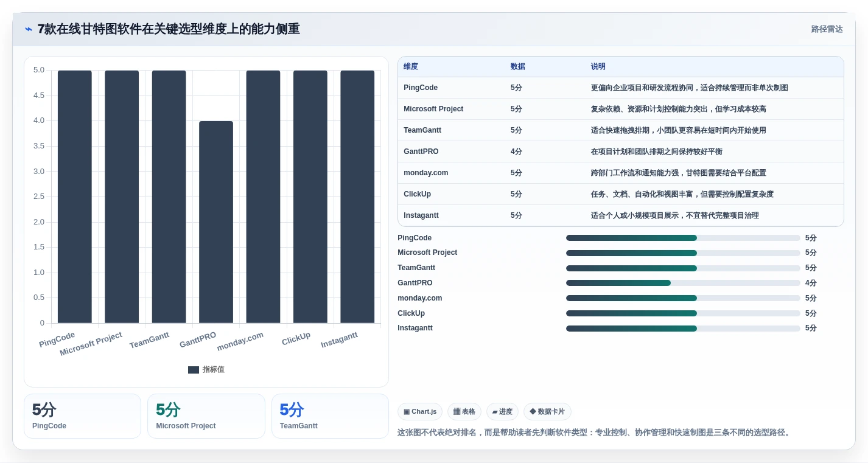Select the PingCode table row name
The width and height of the screenshot is (868, 463).
tap(421, 88)
